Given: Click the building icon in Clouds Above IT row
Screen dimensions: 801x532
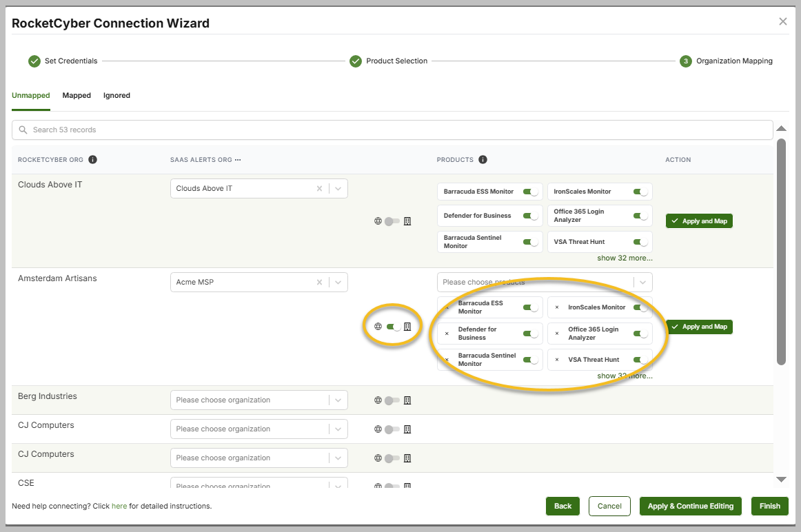Looking at the screenshot, I should (407, 221).
